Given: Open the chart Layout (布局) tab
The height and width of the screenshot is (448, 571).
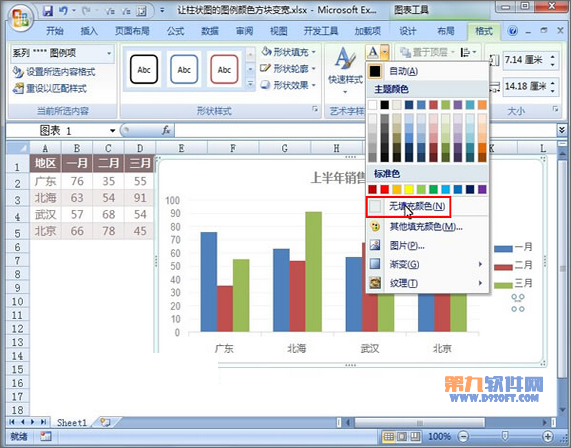Looking at the screenshot, I should (446, 31).
